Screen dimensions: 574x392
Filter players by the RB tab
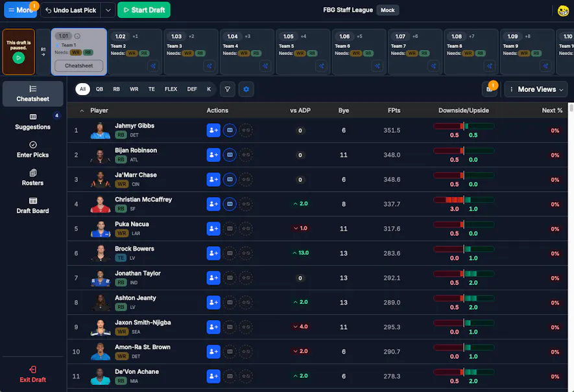click(116, 89)
